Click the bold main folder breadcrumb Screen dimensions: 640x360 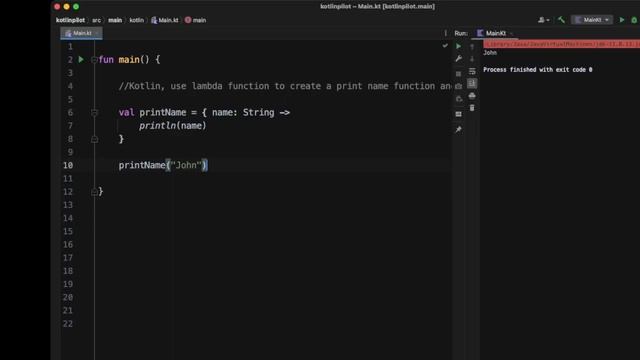pos(115,20)
